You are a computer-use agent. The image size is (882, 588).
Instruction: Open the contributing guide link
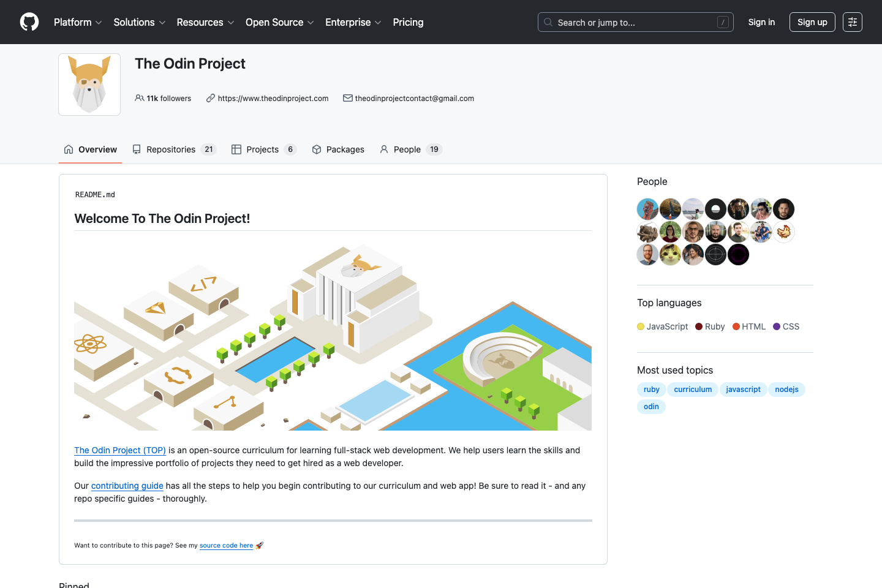coord(127,486)
